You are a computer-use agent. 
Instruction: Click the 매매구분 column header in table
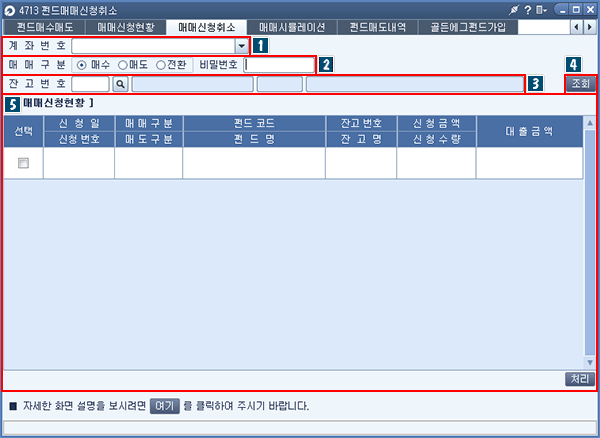click(149, 124)
